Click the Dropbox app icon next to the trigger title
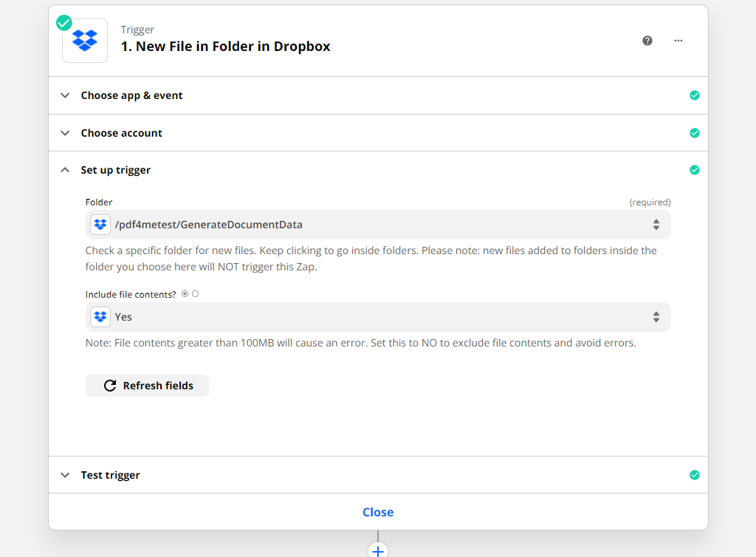This screenshot has height=557, width=756. coord(84,41)
